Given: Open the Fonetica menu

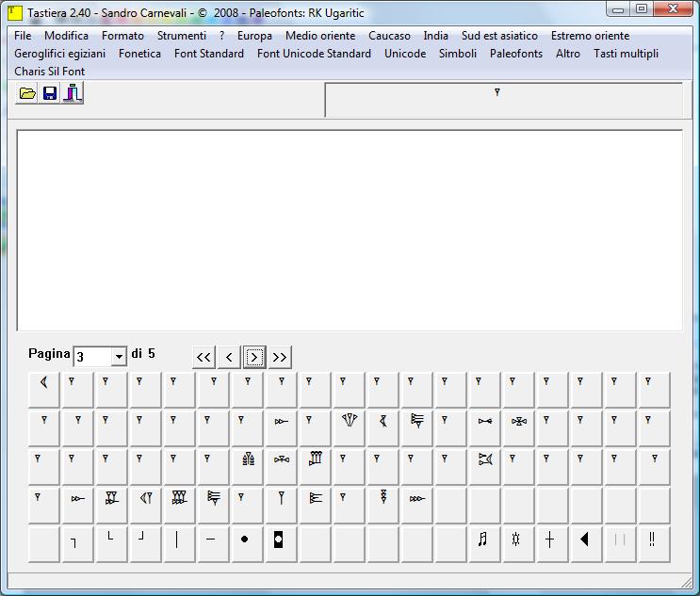Looking at the screenshot, I should pos(139,54).
